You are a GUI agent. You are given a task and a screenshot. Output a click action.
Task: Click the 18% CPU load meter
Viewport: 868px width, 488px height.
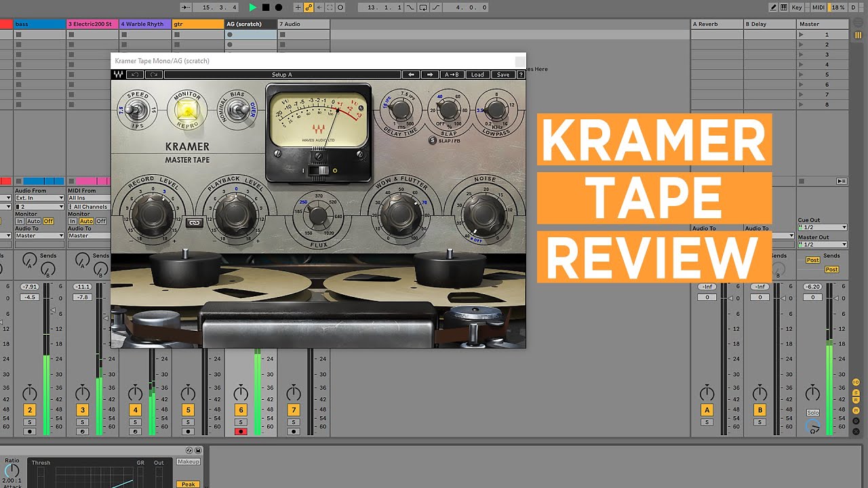tap(837, 7)
